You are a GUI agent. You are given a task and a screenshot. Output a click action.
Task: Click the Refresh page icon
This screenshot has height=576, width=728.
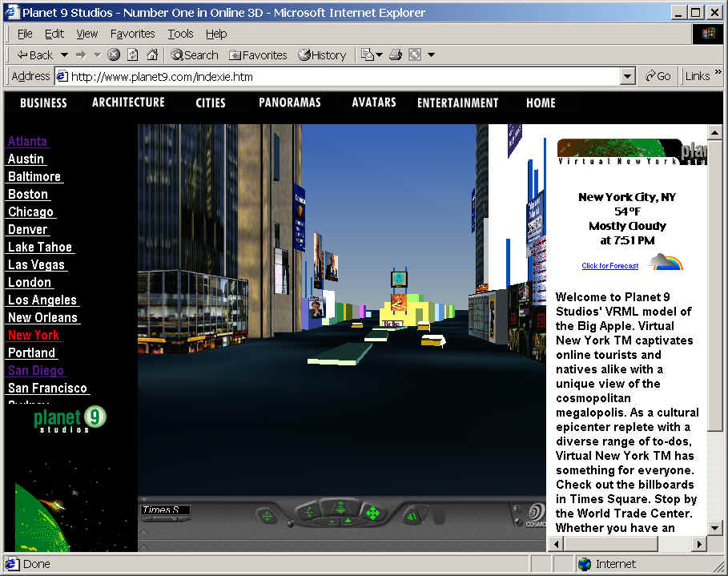click(x=133, y=54)
